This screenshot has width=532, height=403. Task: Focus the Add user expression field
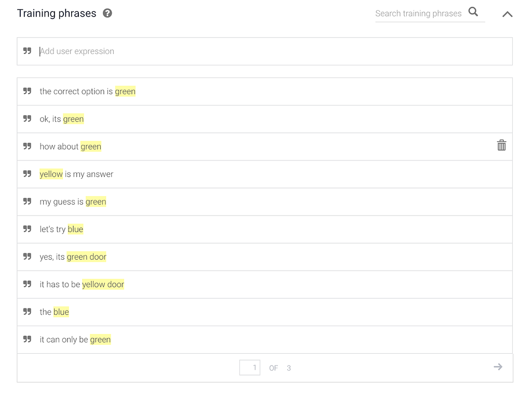pos(264,51)
